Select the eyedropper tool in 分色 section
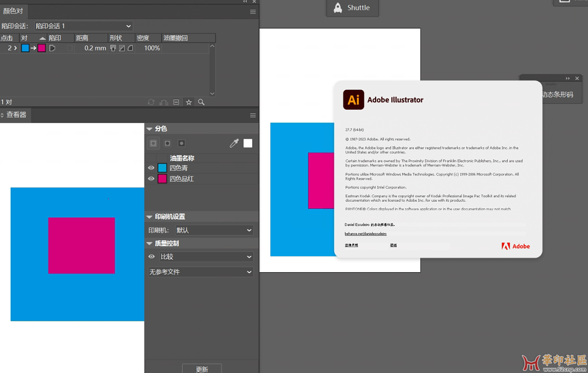Image resolution: width=588 pixels, height=373 pixels. (x=234, y=143)
